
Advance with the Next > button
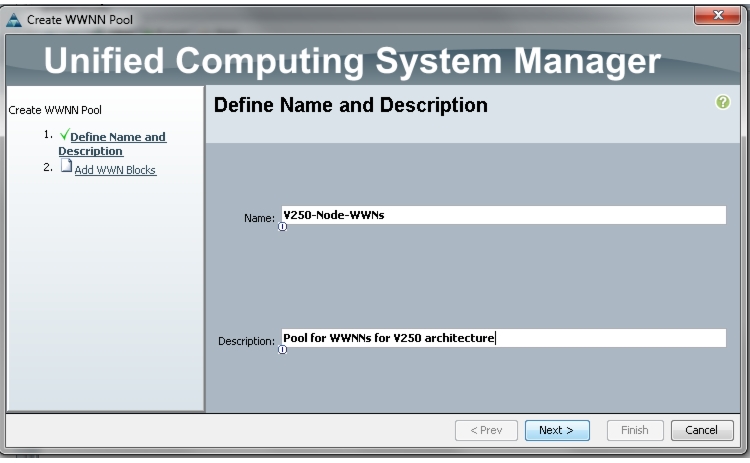557,430
